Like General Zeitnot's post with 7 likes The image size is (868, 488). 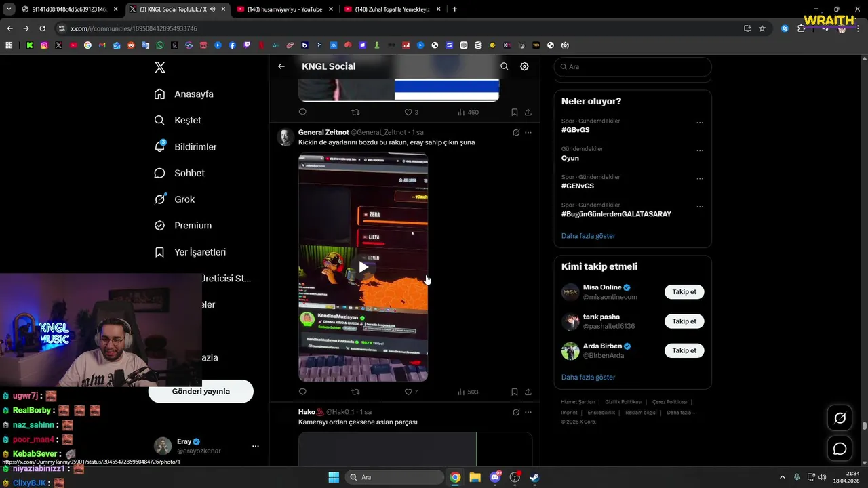pos(411,392)
